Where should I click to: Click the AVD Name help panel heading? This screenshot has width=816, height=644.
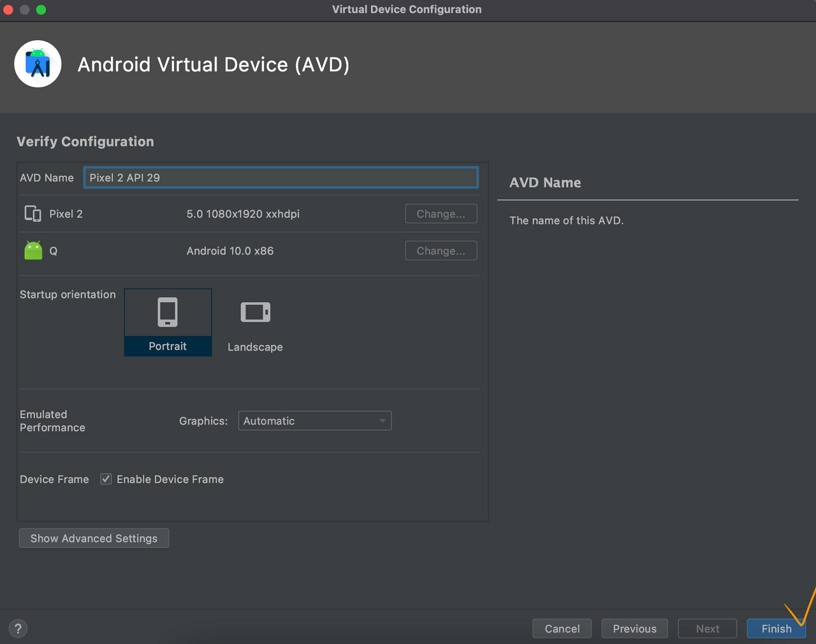pos(545,182)
